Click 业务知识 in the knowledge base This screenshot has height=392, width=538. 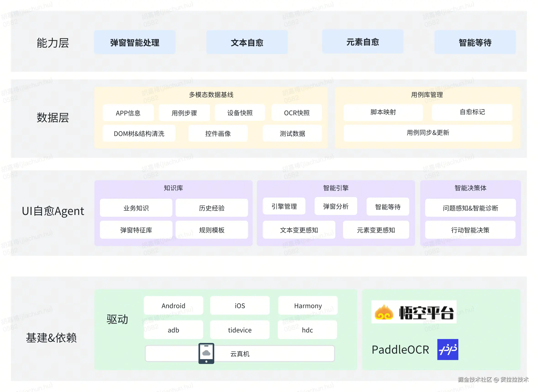136,208
